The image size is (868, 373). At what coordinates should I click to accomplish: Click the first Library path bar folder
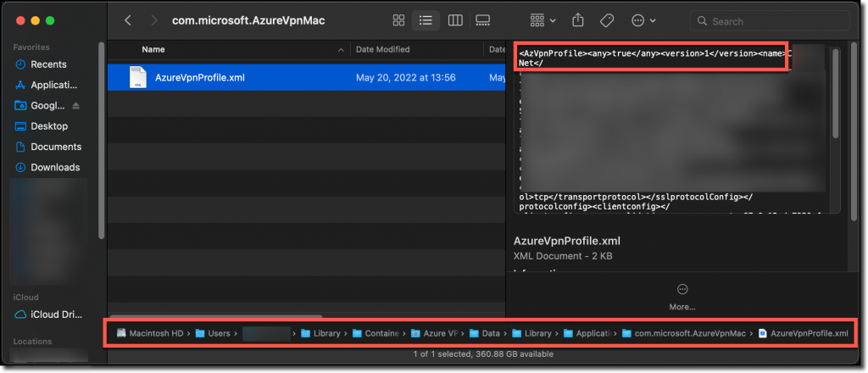[x=320, y=333]
